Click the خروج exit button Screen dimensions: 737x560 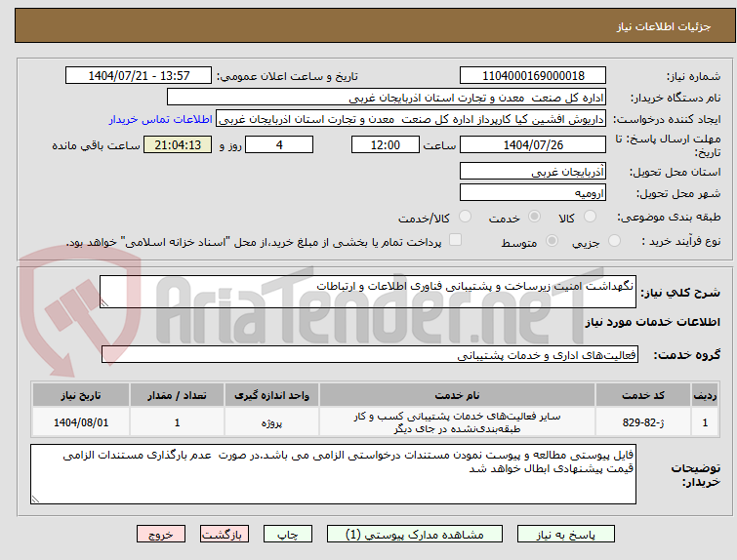pos(161,535)
